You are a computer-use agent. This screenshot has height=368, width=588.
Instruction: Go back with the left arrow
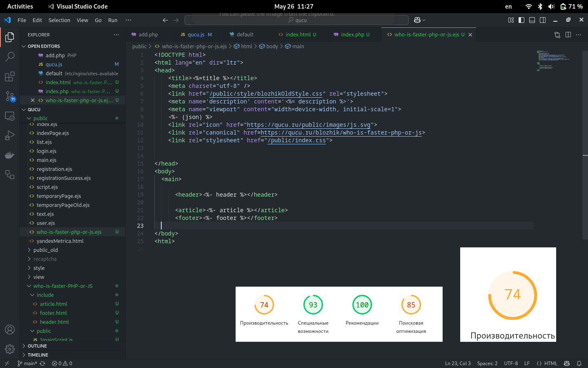[165, 20]
